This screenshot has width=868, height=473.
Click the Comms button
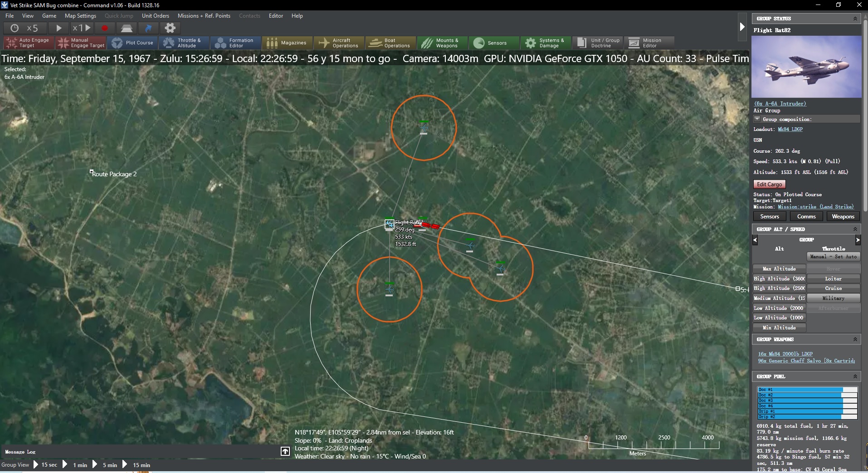coord(806,217)
